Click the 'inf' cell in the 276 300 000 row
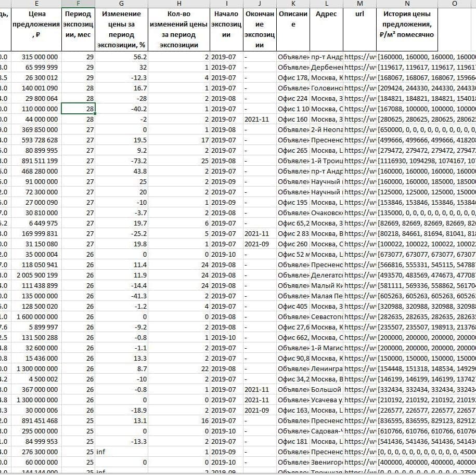Image resolution: width=476 pixels, height=475 pixels. pyautogui.click(x=121, y=452)
